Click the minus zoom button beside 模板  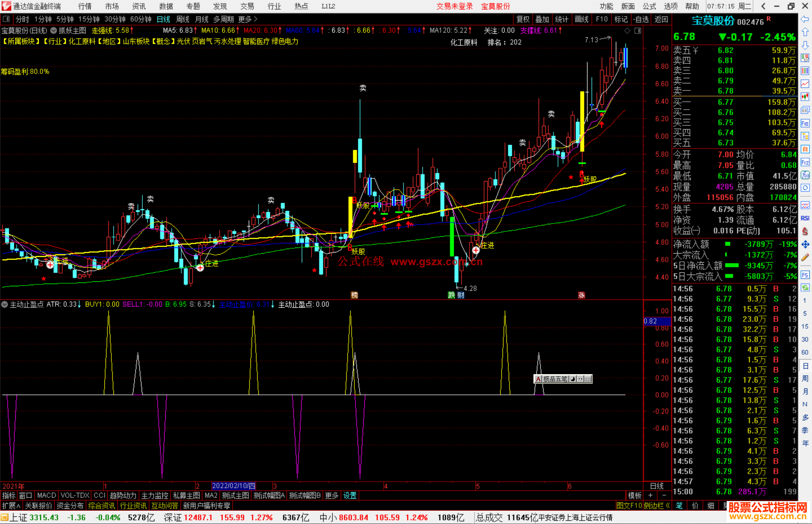[x=664, y=495]
